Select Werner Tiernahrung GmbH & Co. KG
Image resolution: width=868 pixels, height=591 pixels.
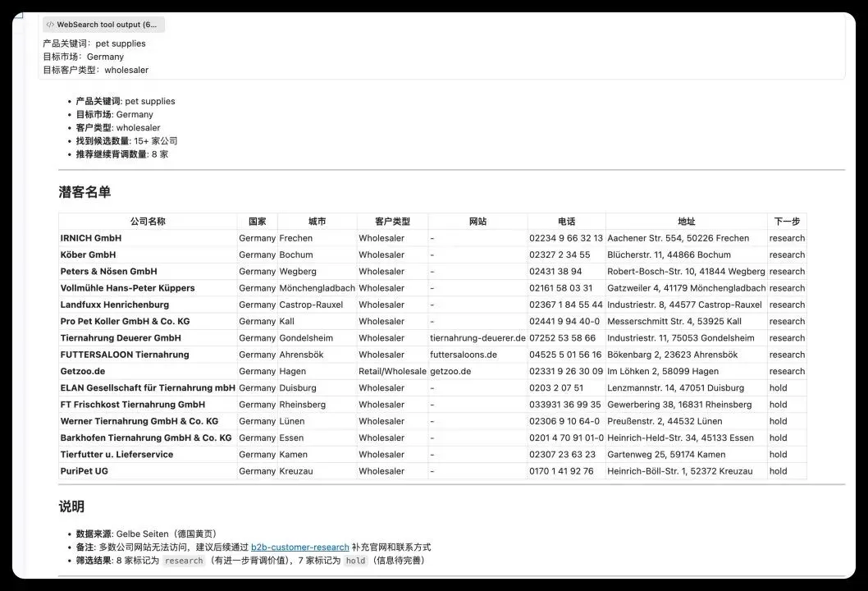click(x=139, y=421)
